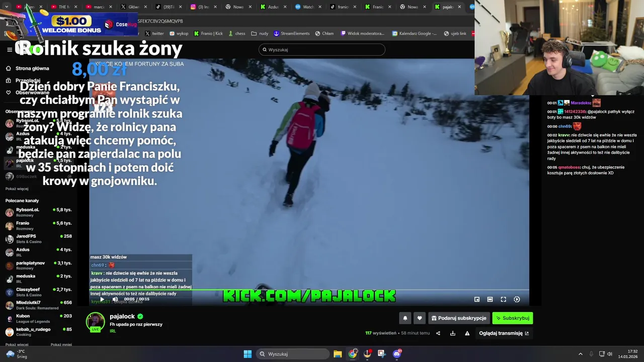This screenshot has width=644, height=362.
Task: Expand recommended channels with bottom Pokaż więcej
Action: pyautogui.click(x=17, y=345)
